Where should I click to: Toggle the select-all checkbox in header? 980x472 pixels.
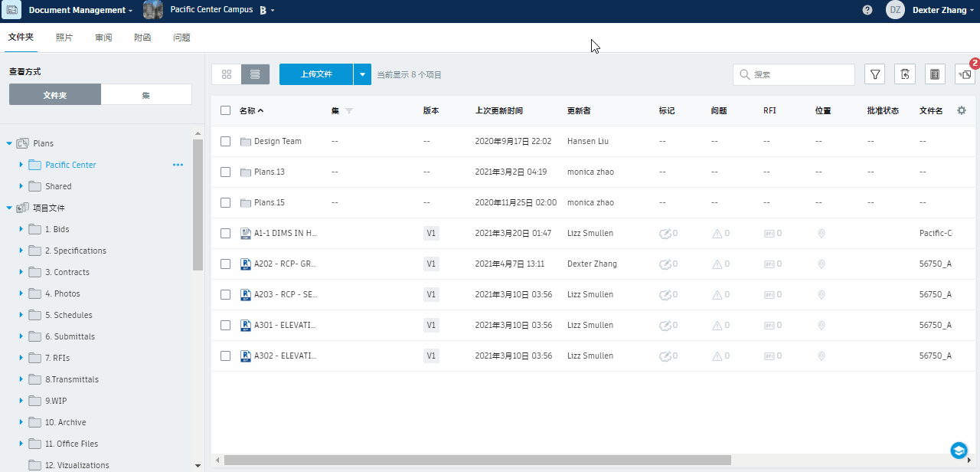click(x=225, y=110)
